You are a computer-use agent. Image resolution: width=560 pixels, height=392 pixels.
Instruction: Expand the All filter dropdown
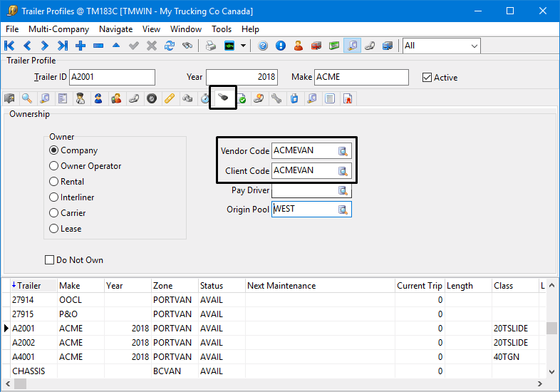pyautogui.click(x=474, y=46)
